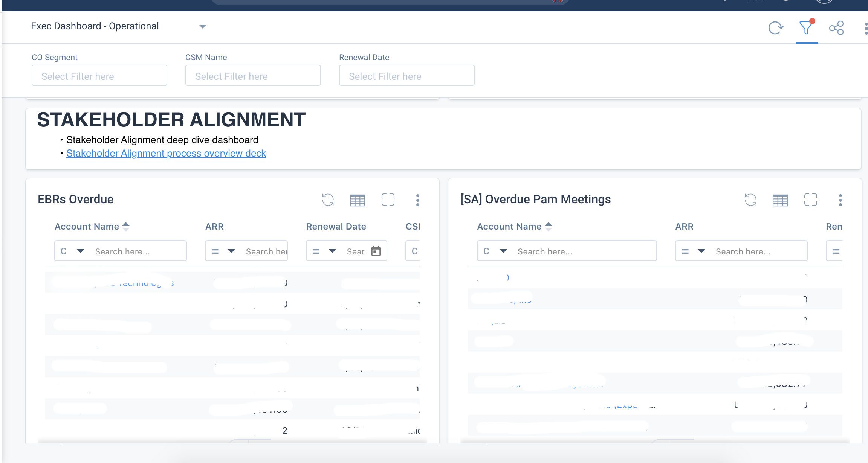Expand EBRs Overdue widget to fullscreen
Viewport: 868px width, 463px height.
388,200
